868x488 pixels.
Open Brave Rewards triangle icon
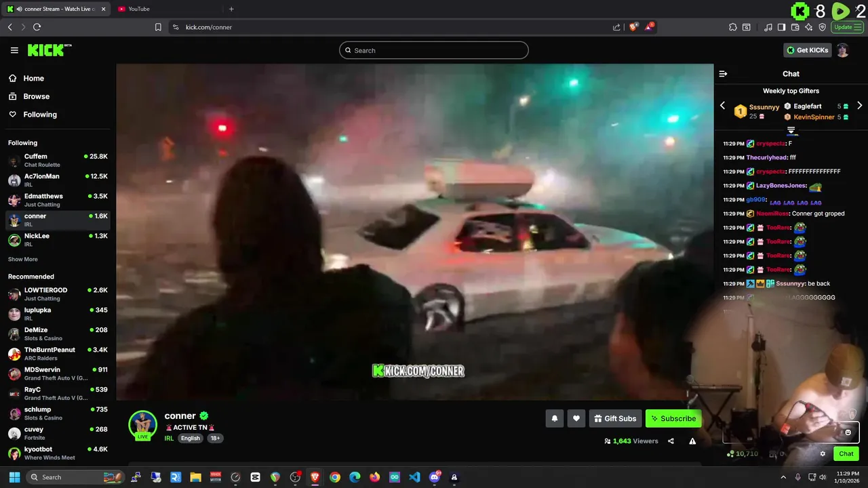(650, 27)
